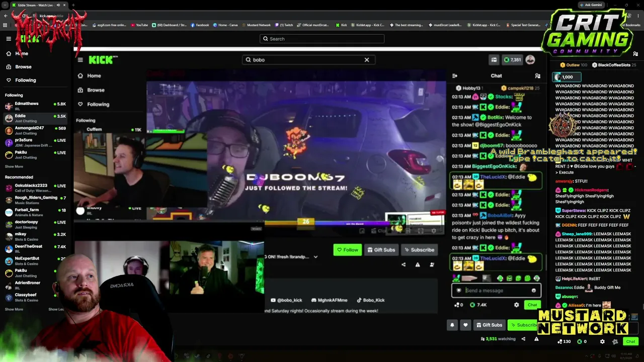The width and height of the screenshot is (644, 362).
Task: Click the green Chat button next to 7.4K
Action: (532, 305)
